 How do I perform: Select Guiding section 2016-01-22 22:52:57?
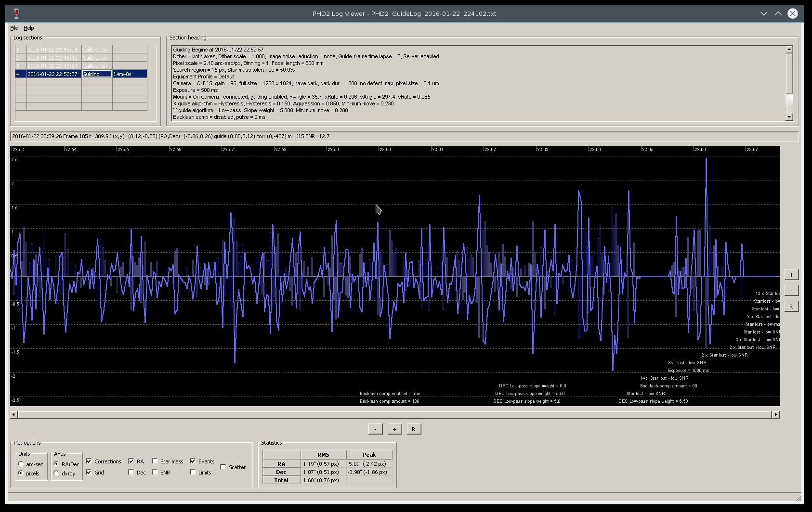tap(81, 74)
